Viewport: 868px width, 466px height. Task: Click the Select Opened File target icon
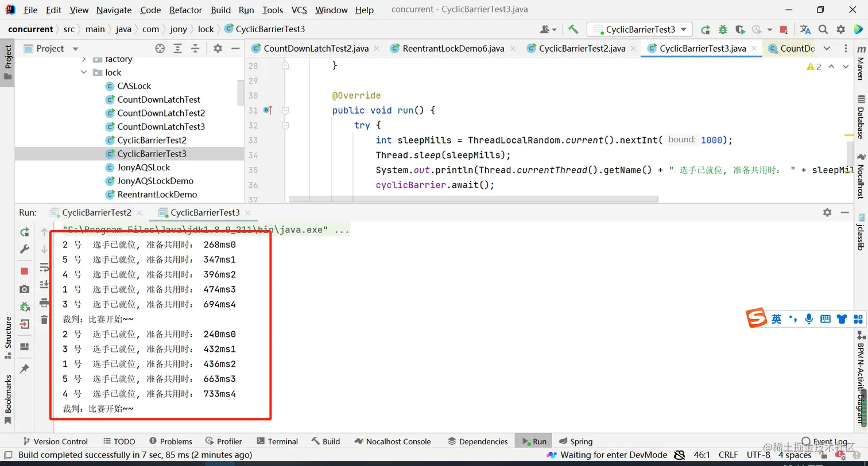pos(160,49)
